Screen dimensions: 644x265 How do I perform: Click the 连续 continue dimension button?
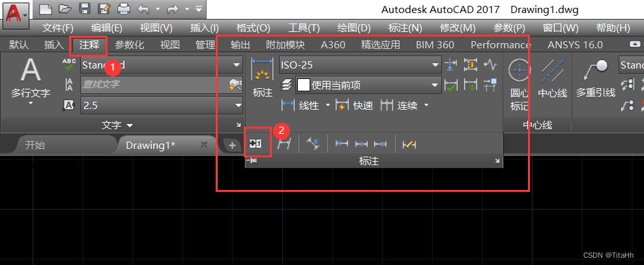[x=400, y=105]
